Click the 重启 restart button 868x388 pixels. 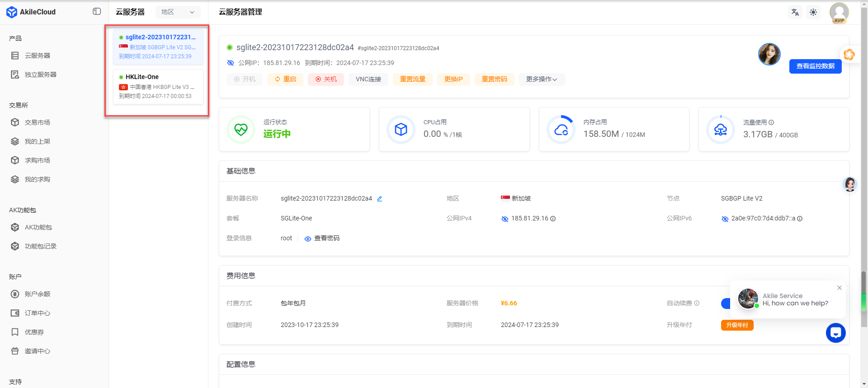coord(285,79)
